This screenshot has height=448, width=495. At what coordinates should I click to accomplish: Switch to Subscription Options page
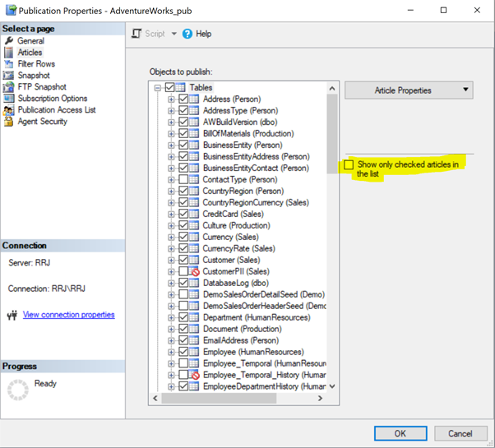coord(53,99)
